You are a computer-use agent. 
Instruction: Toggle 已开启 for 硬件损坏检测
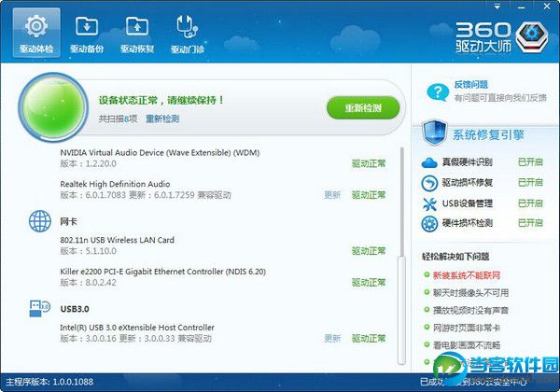pos(530,223)
